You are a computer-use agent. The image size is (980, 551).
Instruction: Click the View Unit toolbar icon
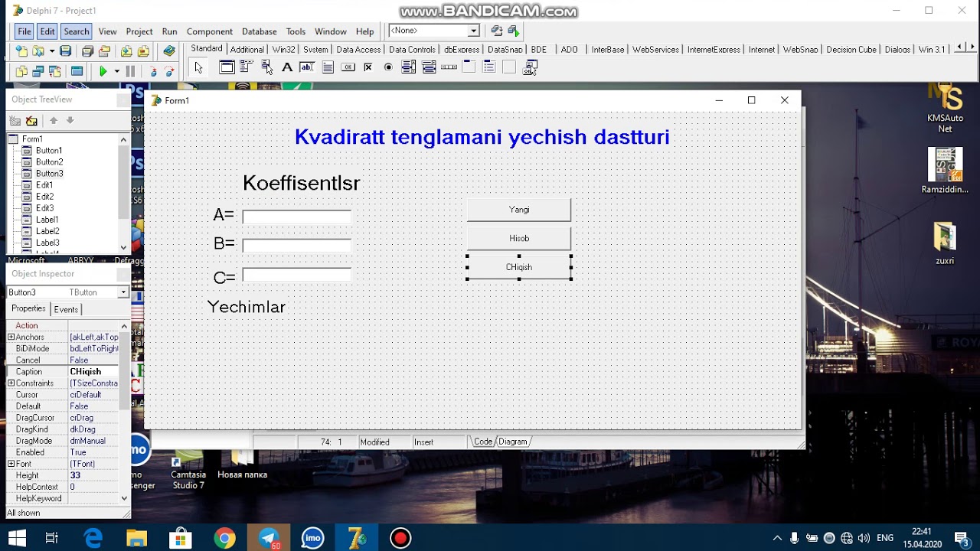[21, 71]
